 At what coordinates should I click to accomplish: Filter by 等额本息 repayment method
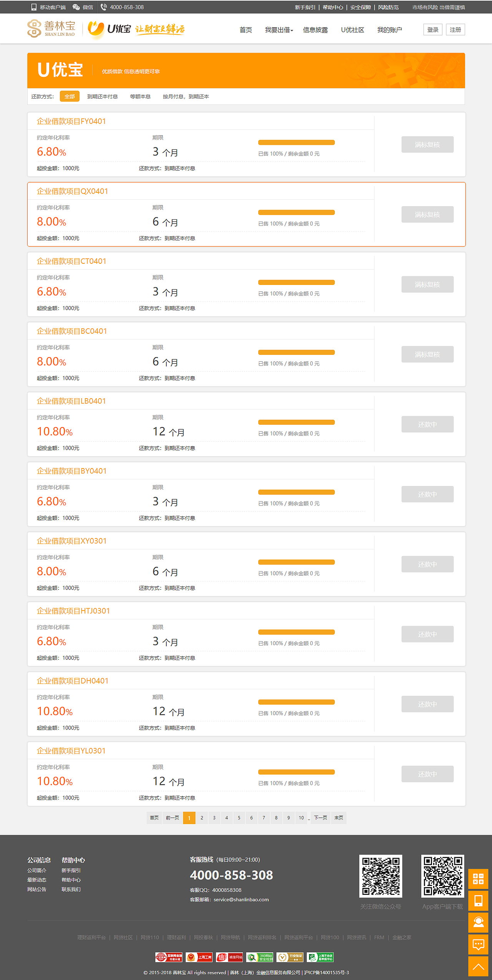tap(140, 96)
